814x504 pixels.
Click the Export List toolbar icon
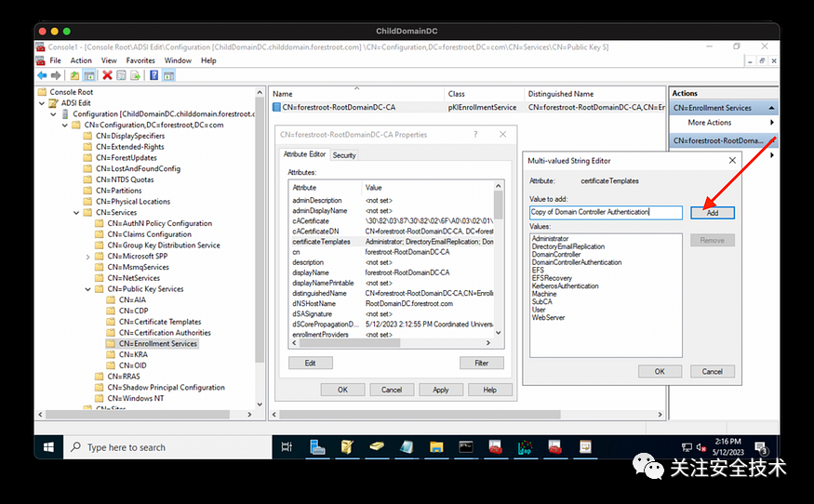135,75
